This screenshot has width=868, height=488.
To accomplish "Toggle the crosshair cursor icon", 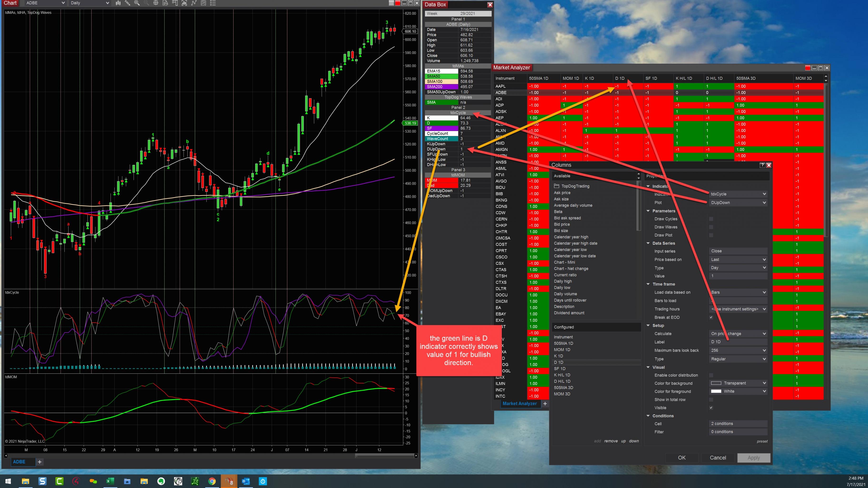I will pyautogui.click(x=156, y=3).
